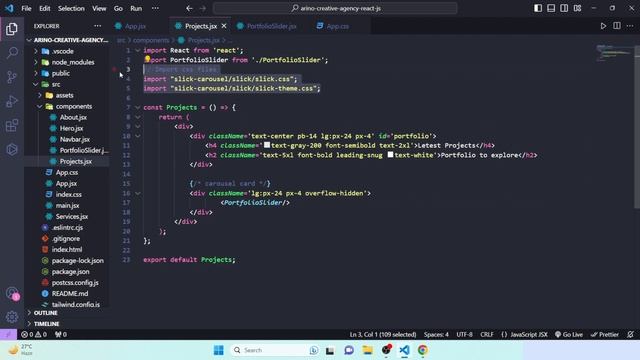Open the Customize Layout icon
The height and width of the screenshot is (360, 640).
click(577, 8)
